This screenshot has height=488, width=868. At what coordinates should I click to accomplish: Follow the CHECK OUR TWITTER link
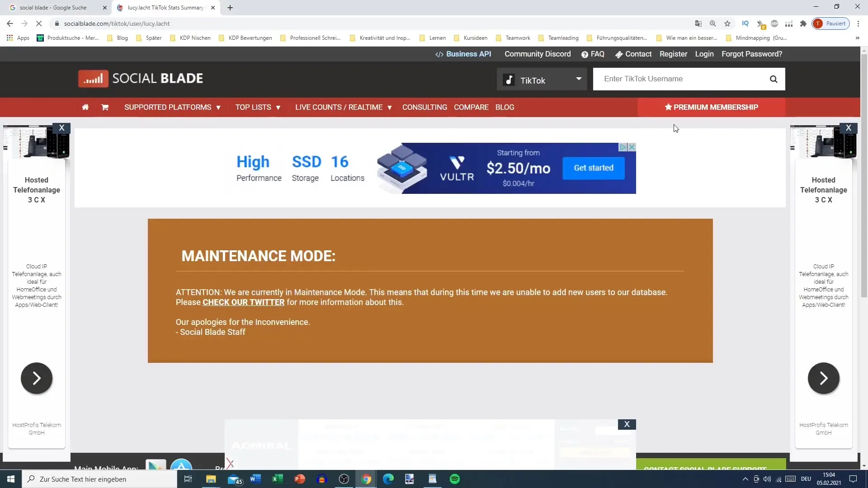tap(243, 302)
